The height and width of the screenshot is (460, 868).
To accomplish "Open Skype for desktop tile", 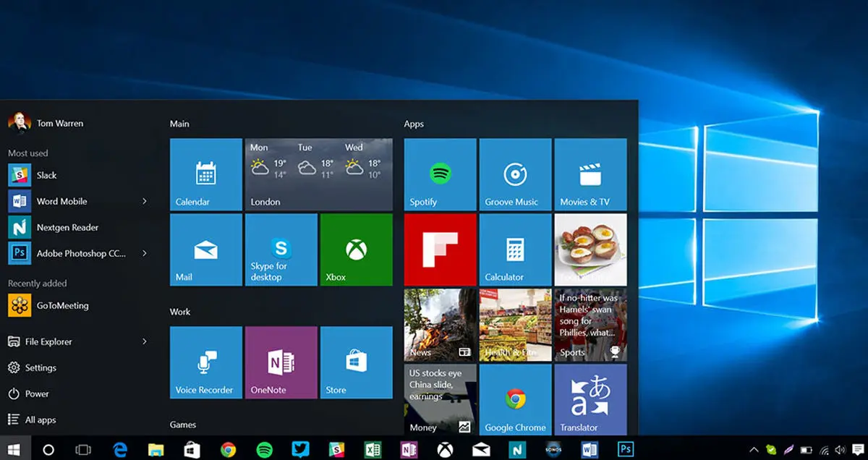I will click(281, 250).
